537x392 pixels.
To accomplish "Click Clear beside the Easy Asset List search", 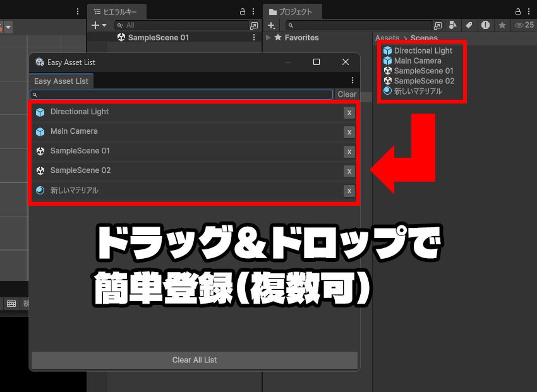I will (x=347, y=94).
